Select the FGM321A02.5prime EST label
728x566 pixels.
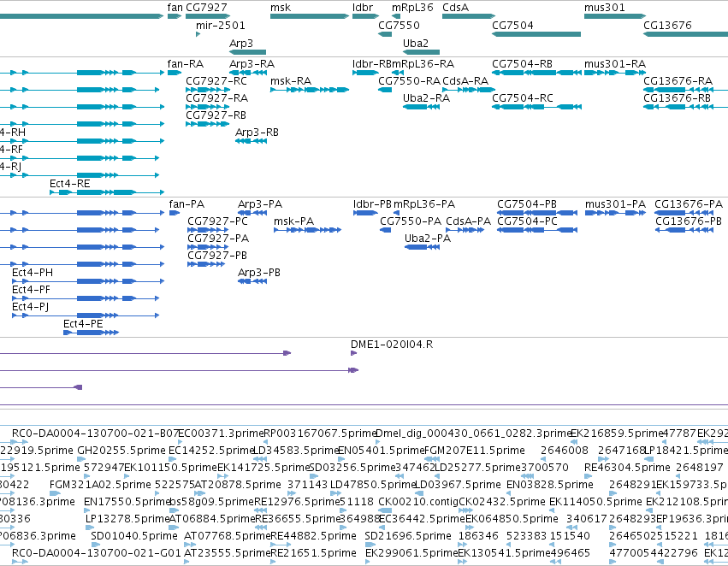coord(100,485)
